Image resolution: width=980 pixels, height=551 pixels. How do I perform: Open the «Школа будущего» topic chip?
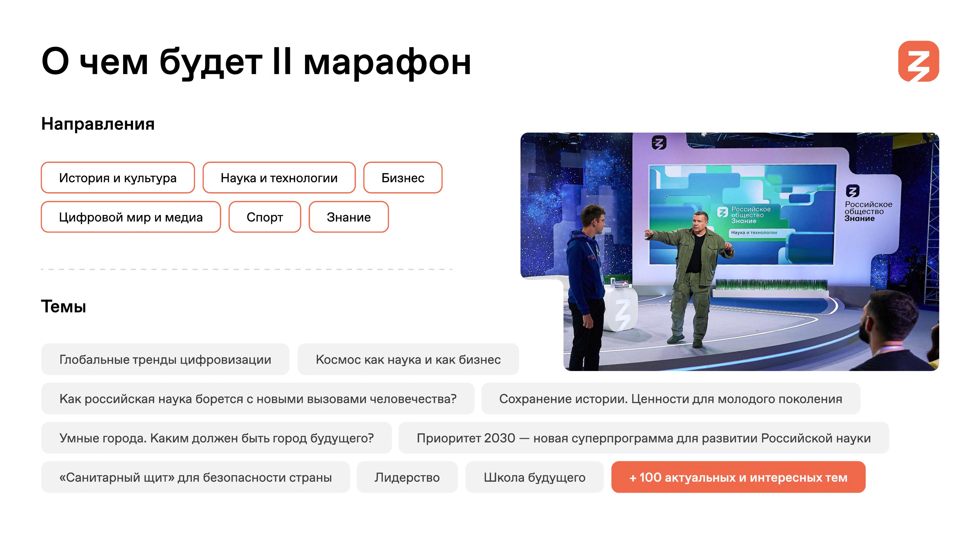pyautogui.click(x=534, y=477)
